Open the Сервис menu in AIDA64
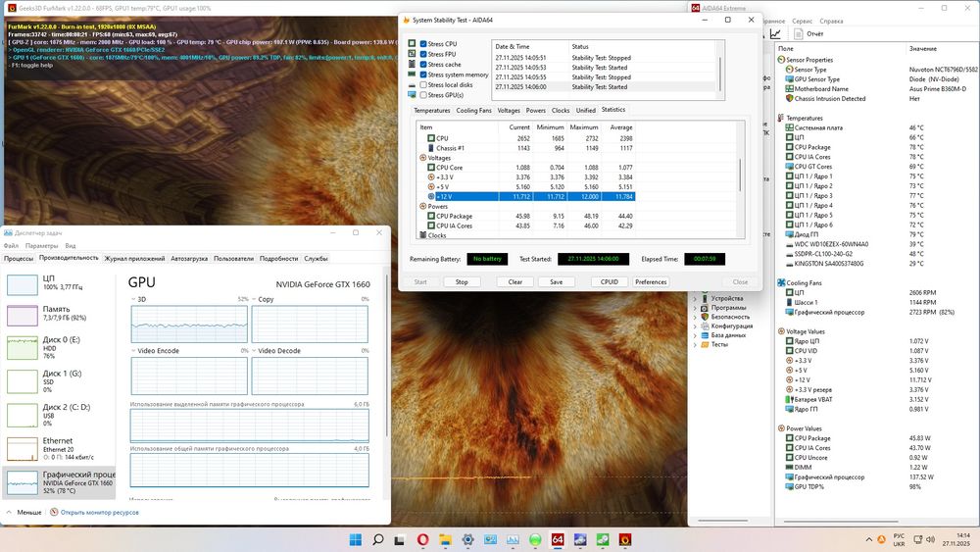 point(802,22)
